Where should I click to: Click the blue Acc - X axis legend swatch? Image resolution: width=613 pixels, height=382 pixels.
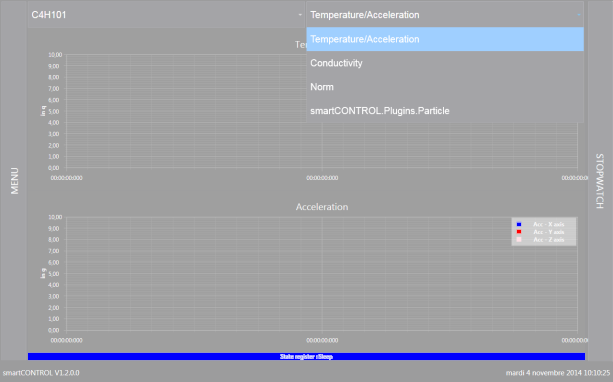pos(519,224)
